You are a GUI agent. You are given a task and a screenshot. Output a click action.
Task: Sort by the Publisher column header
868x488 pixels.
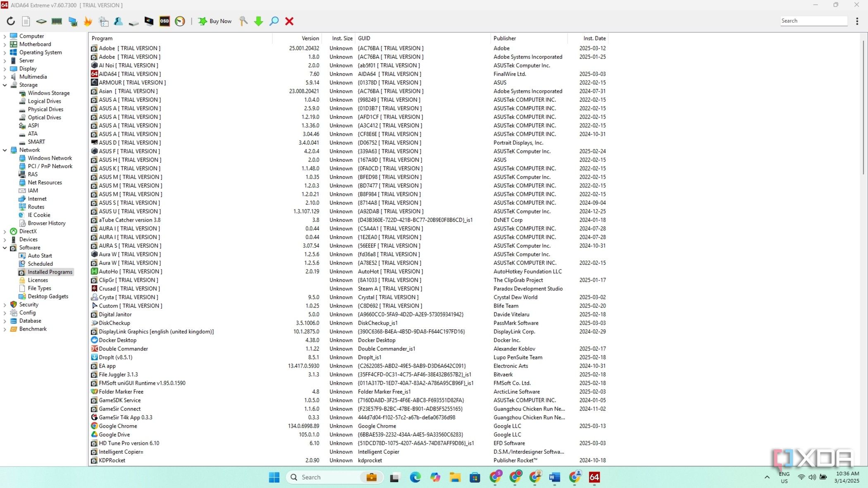(x=529, y=38)
